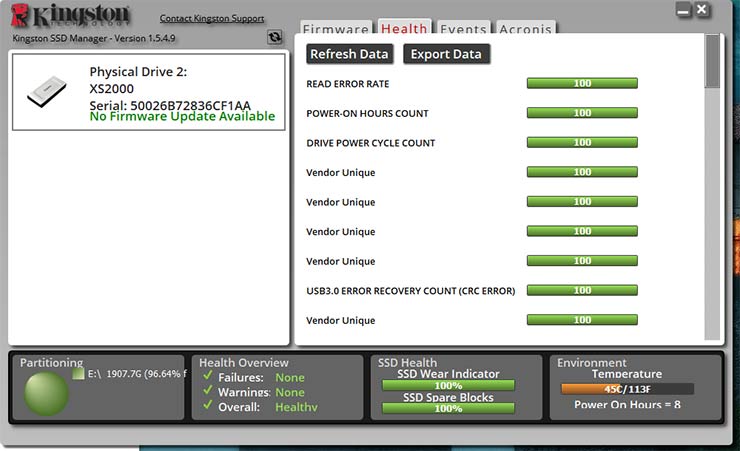Viewport: 740px width, 451px height.
Task: Select the Physical Drive 2 entry
Action: click(148, 92)
